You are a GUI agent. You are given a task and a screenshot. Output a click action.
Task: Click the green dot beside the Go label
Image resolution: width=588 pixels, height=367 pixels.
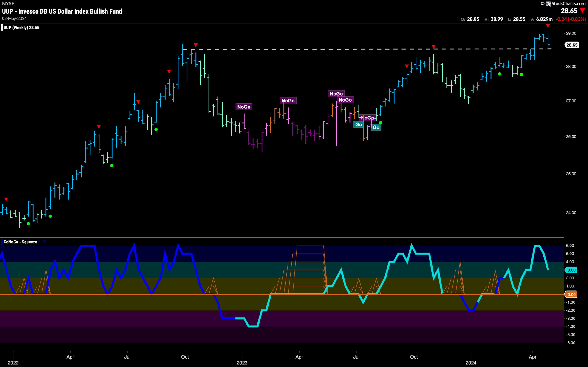(x=381, y=123)
